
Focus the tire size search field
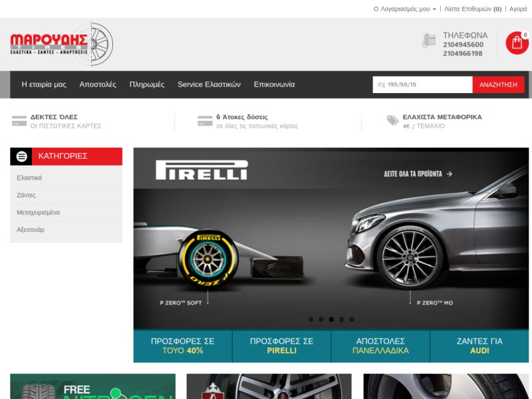coord(422,84)
